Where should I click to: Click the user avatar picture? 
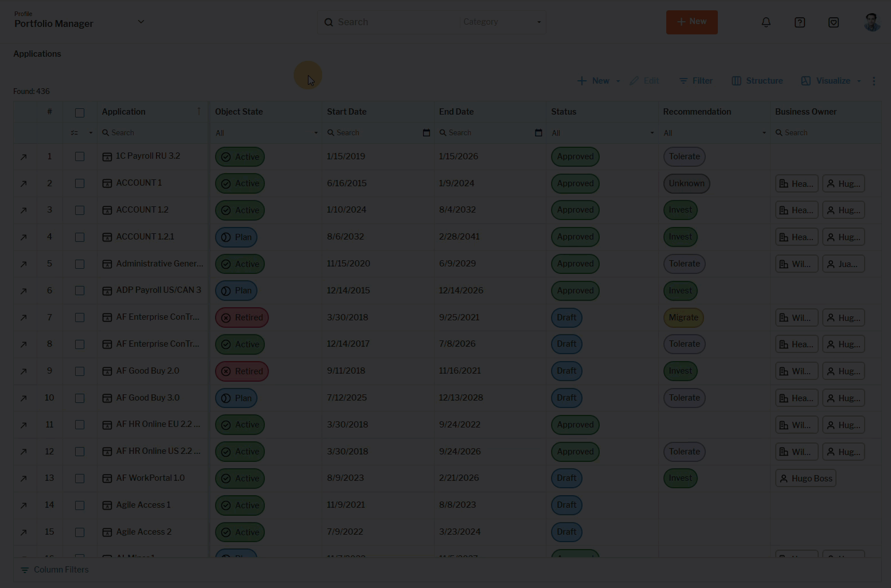tap(872, 22)
